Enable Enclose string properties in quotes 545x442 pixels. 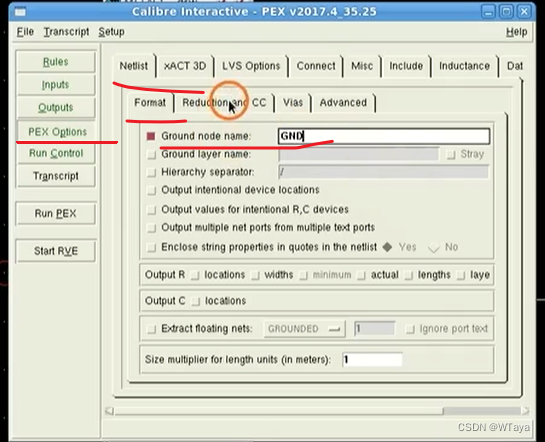[x=151, y=247]
